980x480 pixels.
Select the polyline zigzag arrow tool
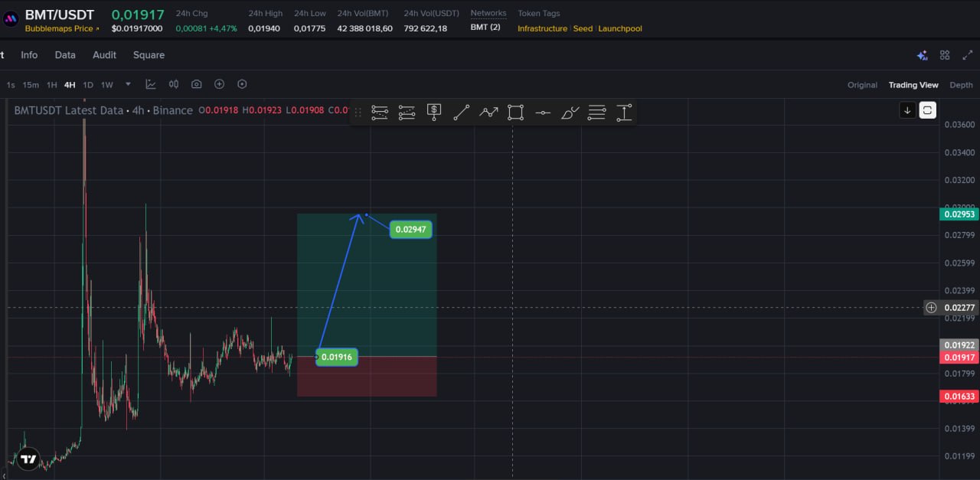point(488,113)
